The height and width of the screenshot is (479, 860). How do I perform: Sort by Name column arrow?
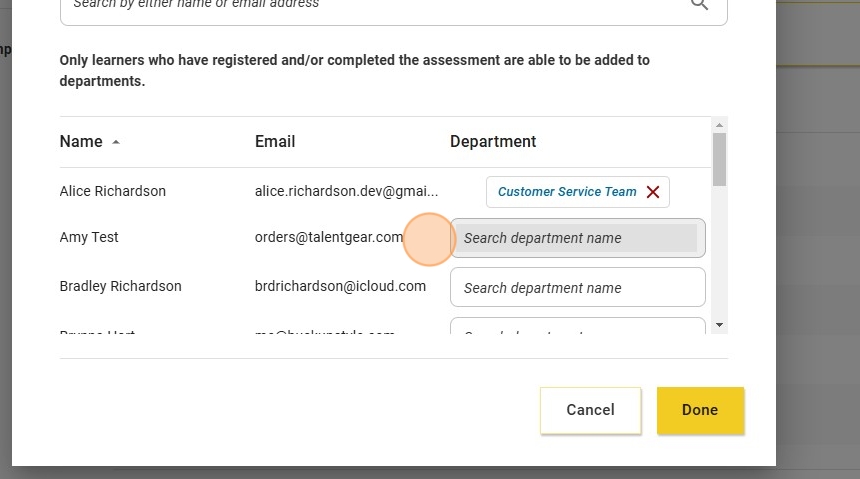(116, 142)
